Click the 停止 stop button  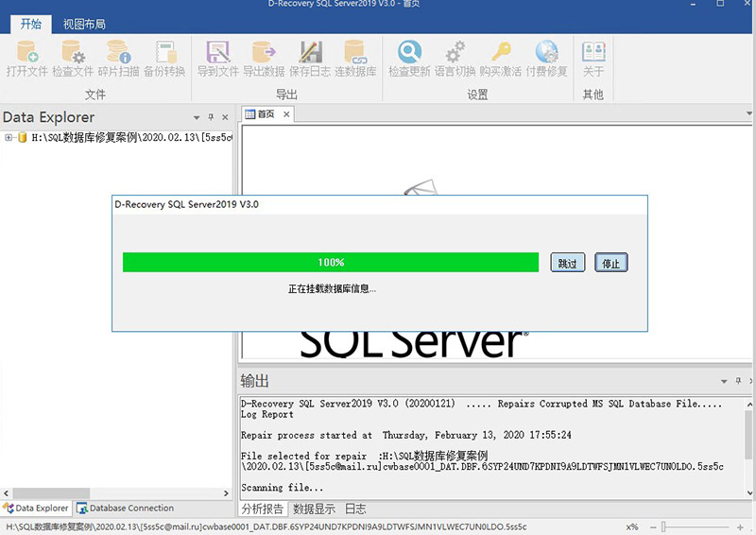[x=610, y=263]
